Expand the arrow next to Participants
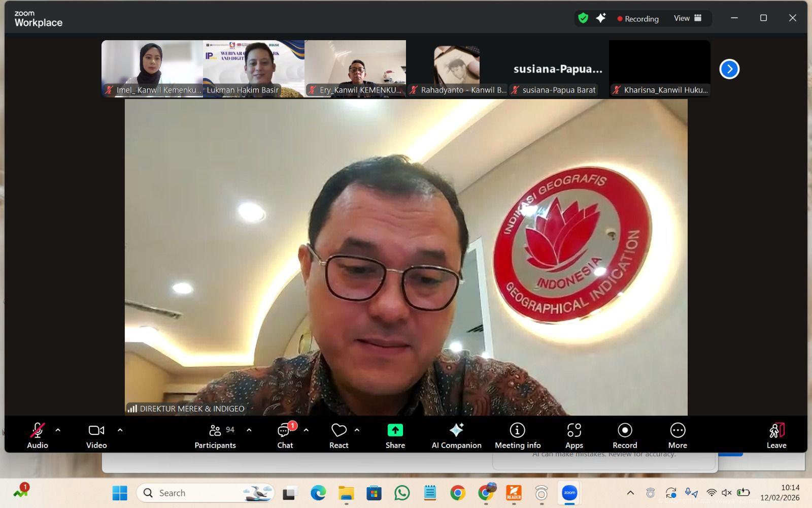The width and height of the screenshot is (812, 508). [249, 430]
